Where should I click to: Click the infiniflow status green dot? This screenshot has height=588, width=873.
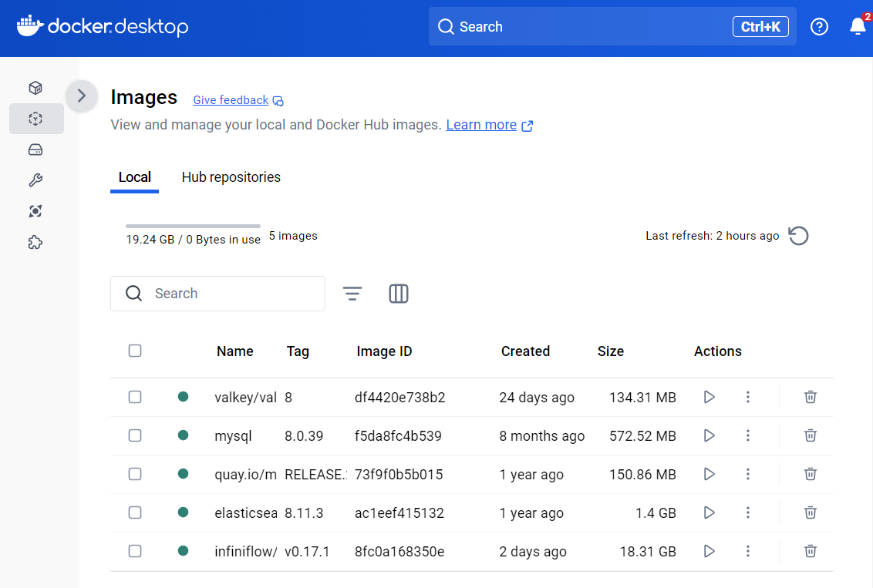(183, 551)
